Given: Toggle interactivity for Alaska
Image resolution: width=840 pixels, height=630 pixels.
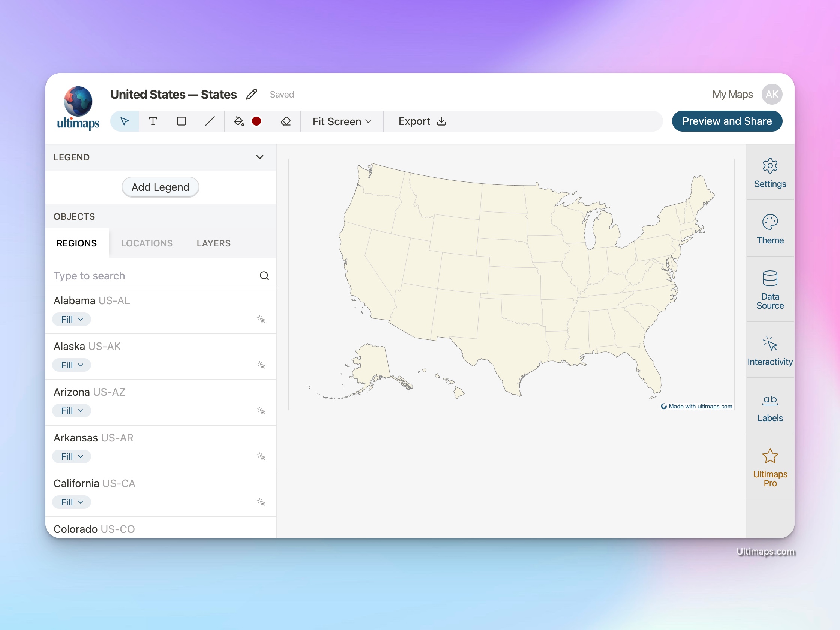Looking at the screenshot, I should coord(262,365).
